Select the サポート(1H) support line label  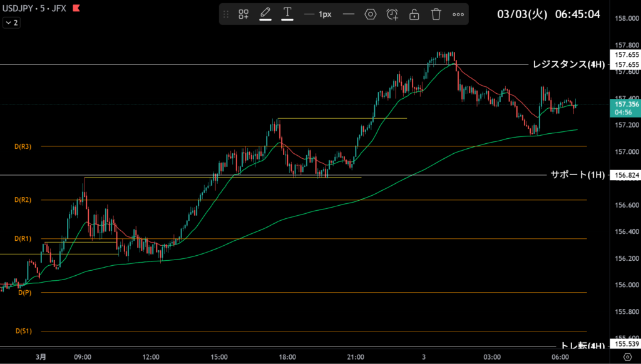coord(577,175)
